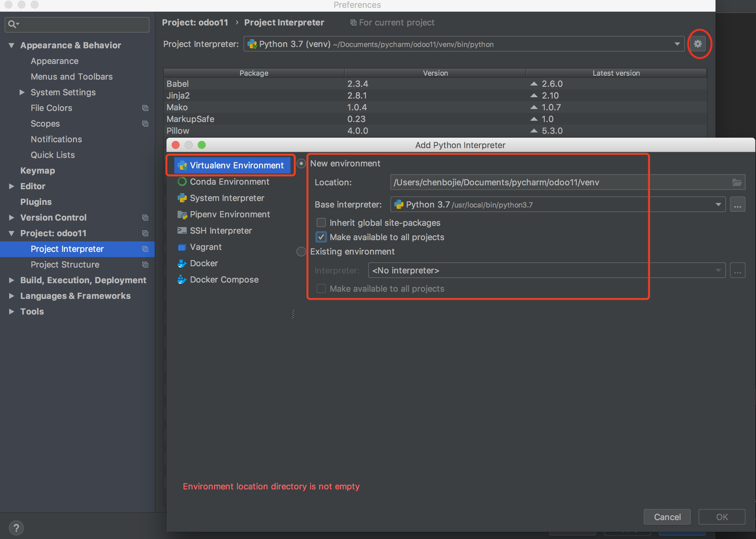Sort by Latest version column header

click(616, 73)
